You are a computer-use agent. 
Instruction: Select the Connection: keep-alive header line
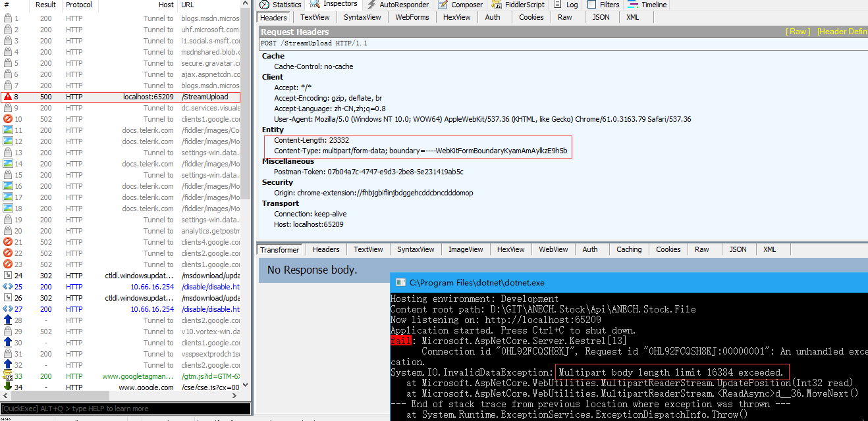click(x=310, y=214)
